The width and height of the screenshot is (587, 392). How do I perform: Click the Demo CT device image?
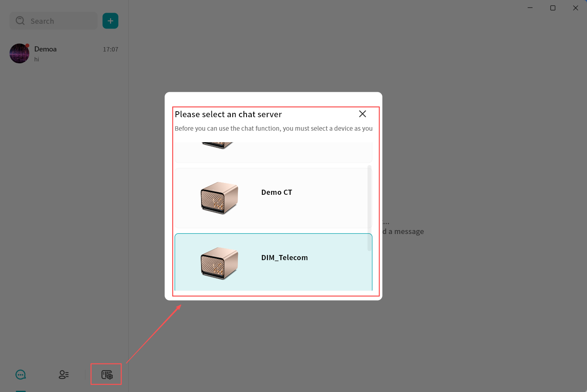point(219,198)
